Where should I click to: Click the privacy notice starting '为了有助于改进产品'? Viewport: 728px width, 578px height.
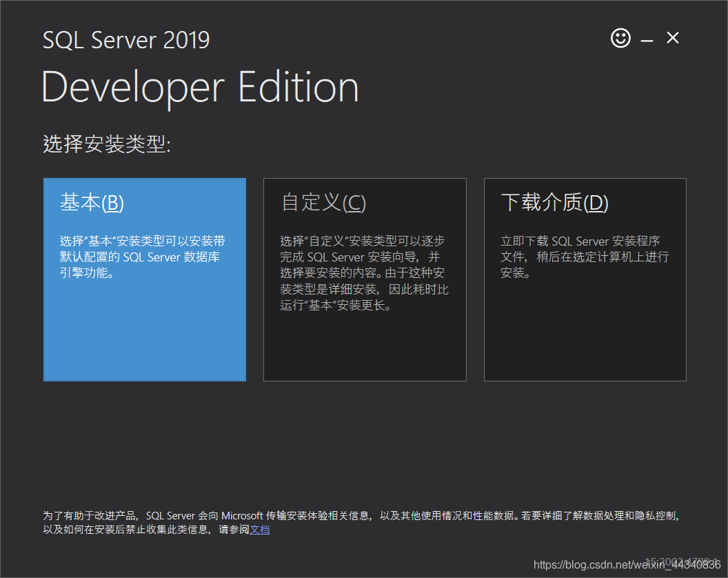[361, 523]
